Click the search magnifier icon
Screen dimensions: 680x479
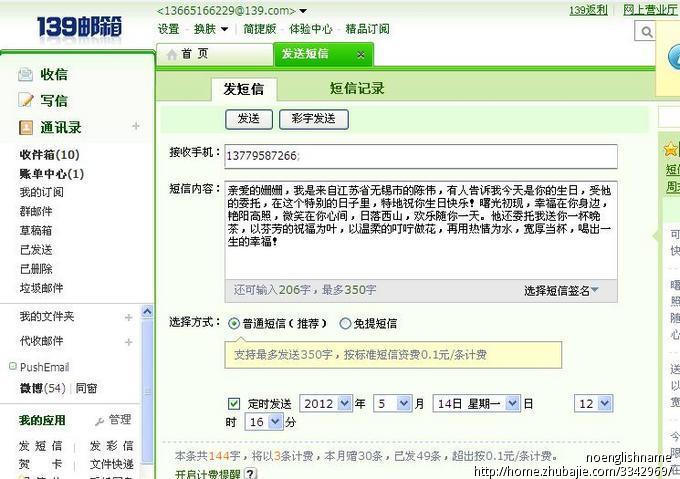point(646,32)
